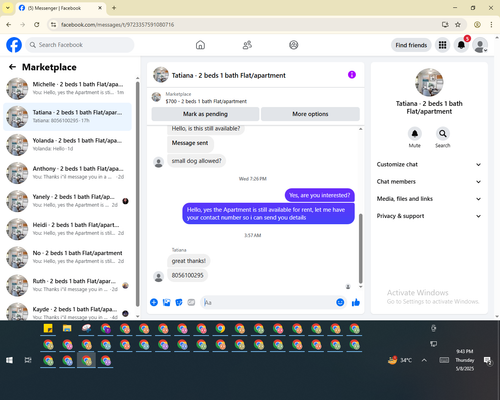The width and height of the screenshot is (500, 400).
Task: Show hidden system tray icons chevron
Action: [x=424, y=360]
